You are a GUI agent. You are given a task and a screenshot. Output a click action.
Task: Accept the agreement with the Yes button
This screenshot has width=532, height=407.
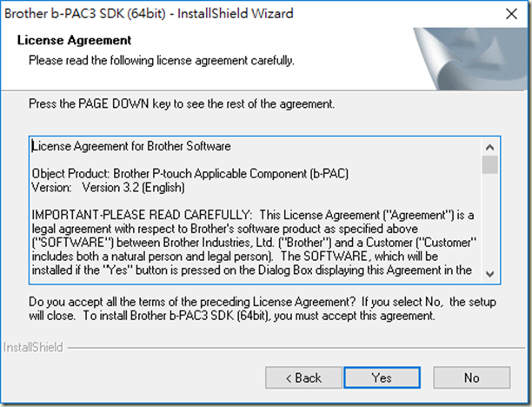pyautogui.click(x=382, y=377)
